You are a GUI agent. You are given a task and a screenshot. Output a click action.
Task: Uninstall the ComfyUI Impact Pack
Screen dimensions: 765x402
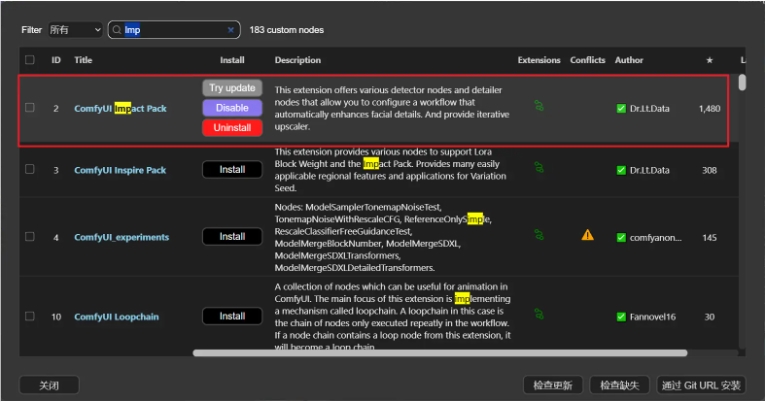coord(232,128)
